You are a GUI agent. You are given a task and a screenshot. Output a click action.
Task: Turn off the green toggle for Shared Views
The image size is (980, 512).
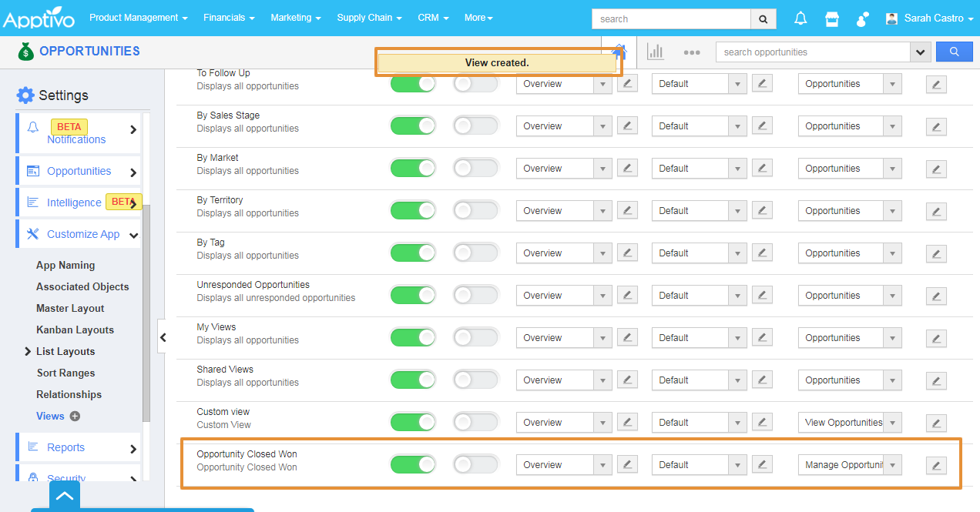pyautogui.click(x=413, y=380)
